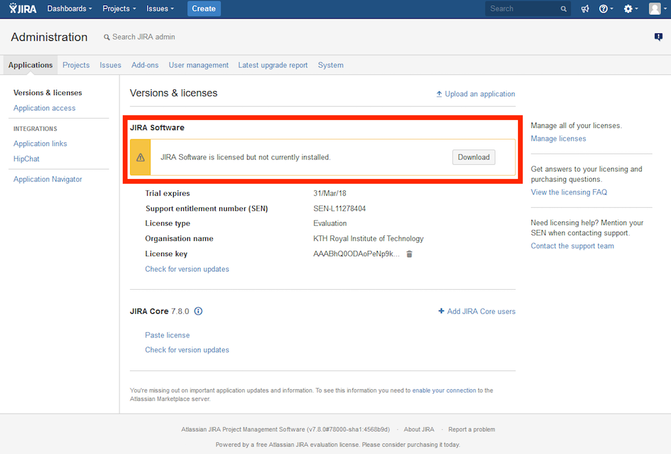This screenshot has height=454, width=671.
Task: Switch to the User management tab
Action: pyautogui.click(x=198, y=65)
